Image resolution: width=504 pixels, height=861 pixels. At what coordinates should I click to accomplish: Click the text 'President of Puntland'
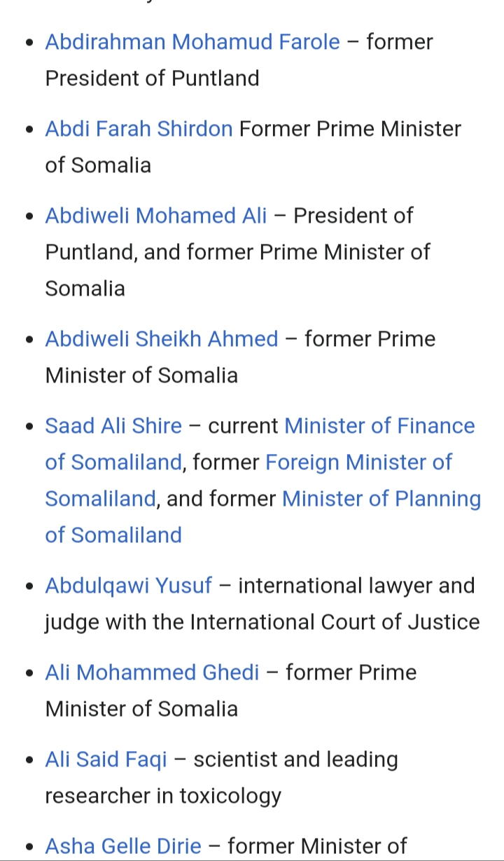pyautogui.click(x=152, y=78)
